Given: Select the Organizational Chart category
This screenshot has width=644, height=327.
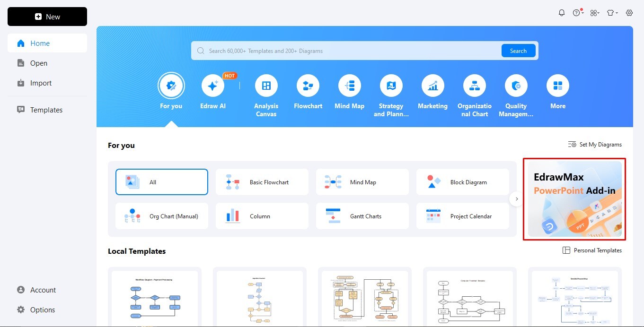Looking at the screenshot, I should [x=475, y=86].
